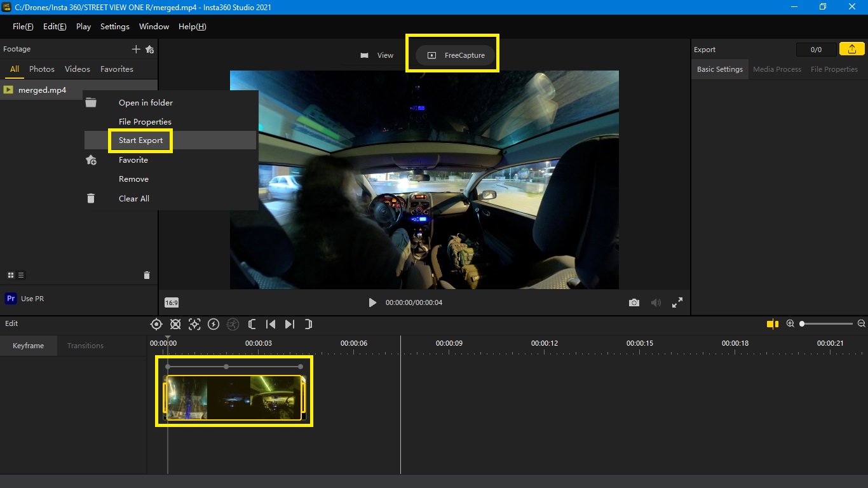Click the running-figure motion icon
The width and height of the screenshot is (868, 488).
tap(233, 324)
